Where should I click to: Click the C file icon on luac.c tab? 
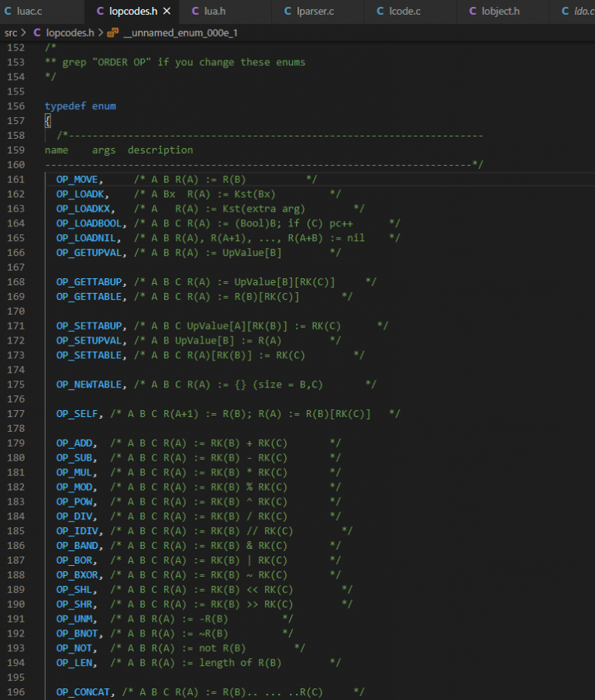pos(8,11)
